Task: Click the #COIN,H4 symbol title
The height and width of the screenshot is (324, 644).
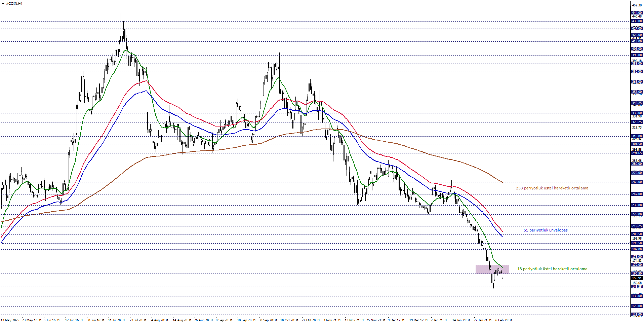Action: pyautogui.click(x=14, y=4)
